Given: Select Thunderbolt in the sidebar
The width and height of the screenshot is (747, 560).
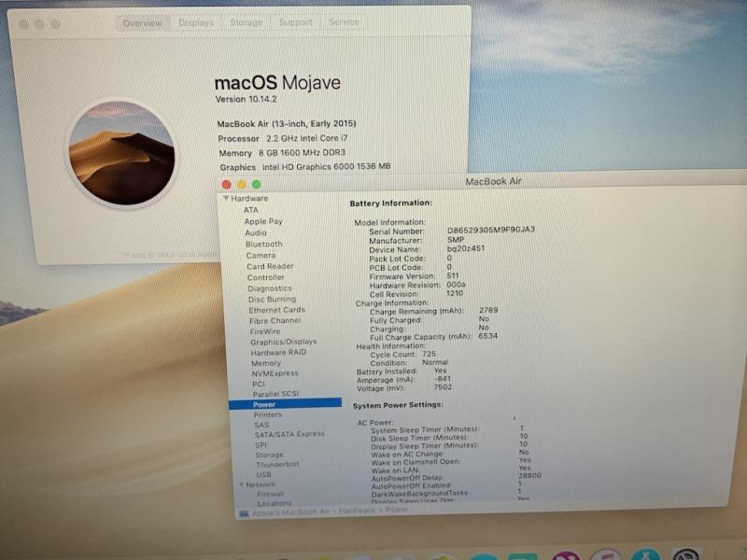Looking at the screenshot, I should (277, 464).
